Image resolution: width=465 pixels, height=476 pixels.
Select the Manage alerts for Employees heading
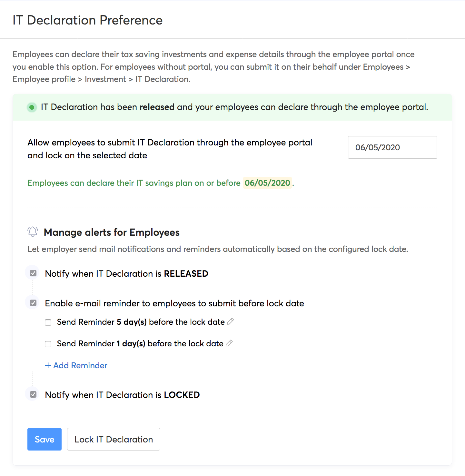(x=112, y=232)
